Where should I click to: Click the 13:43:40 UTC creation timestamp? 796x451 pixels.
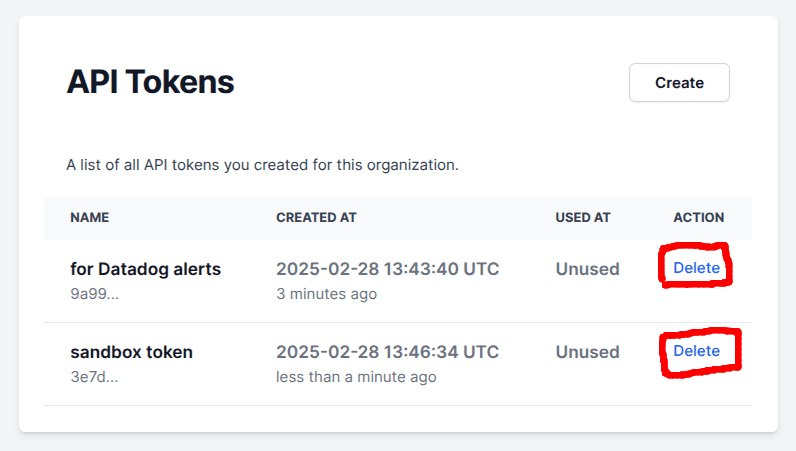click(x=387, y=269)
